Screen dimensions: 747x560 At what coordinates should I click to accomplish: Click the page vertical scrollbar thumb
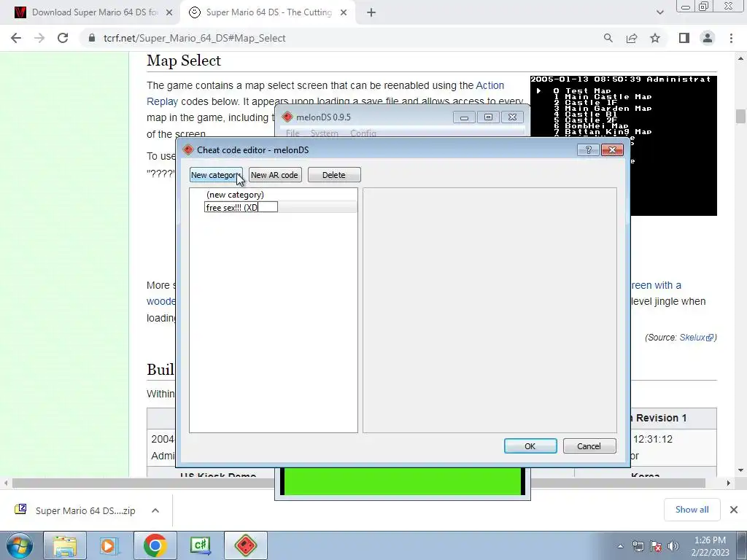[x=740, y=116]
